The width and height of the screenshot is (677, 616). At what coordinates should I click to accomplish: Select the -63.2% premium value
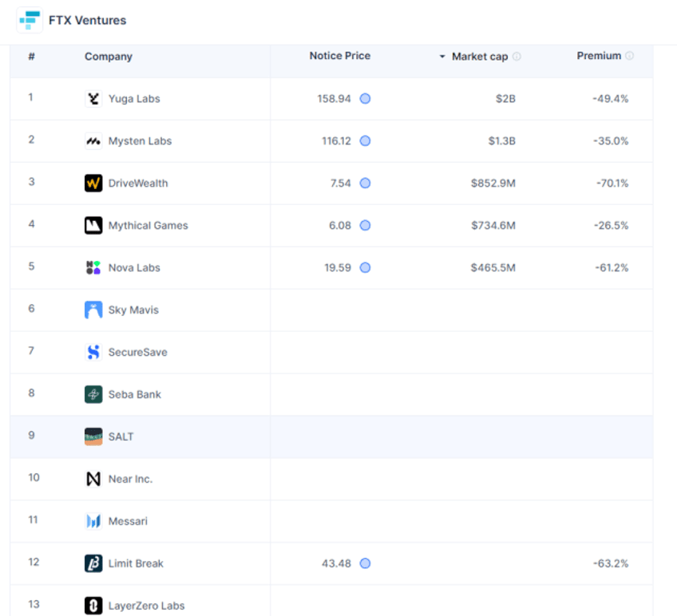[x=611, y=563]
